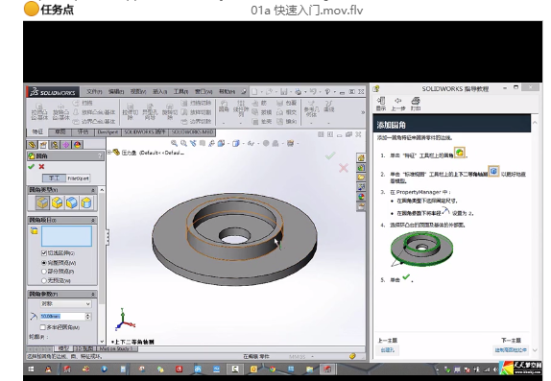Click the fillet radius input field
This screenshot has width=551, height=381.
coord(63,316)
